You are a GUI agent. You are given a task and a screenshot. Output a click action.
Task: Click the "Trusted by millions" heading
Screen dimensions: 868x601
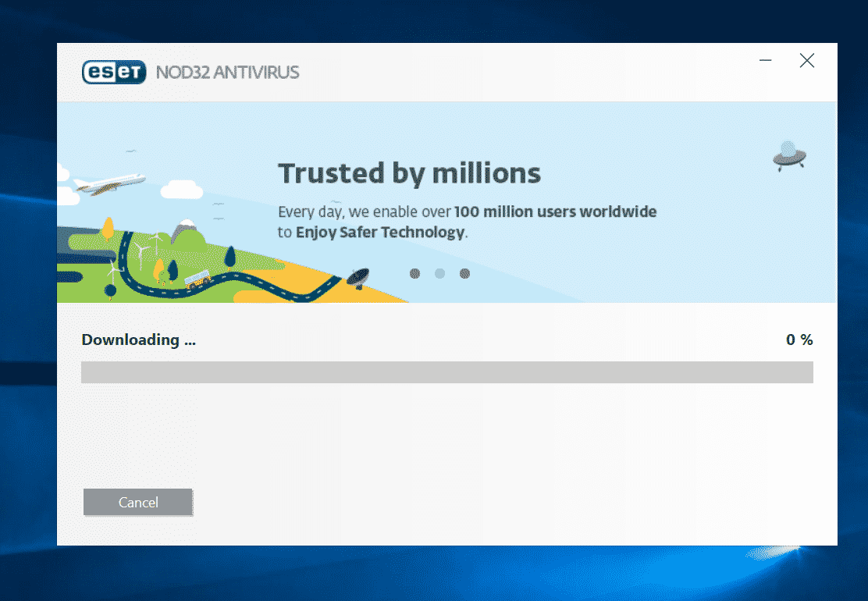409,173
